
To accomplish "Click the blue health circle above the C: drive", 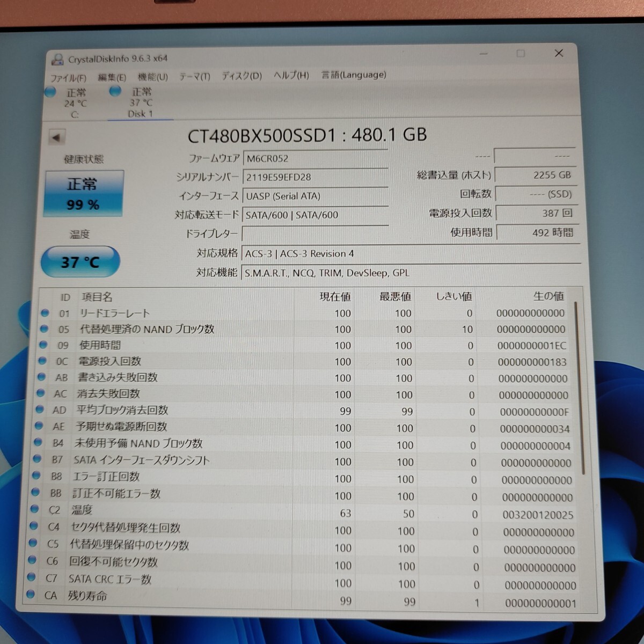I will click(x=50, y=92).
